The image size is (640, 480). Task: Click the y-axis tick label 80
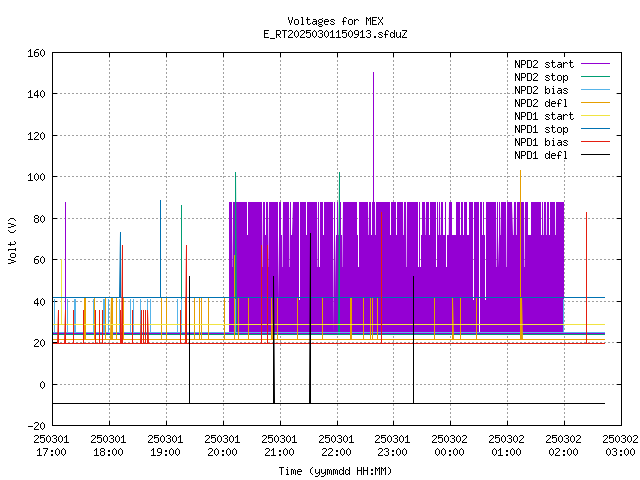click(39, 219)
